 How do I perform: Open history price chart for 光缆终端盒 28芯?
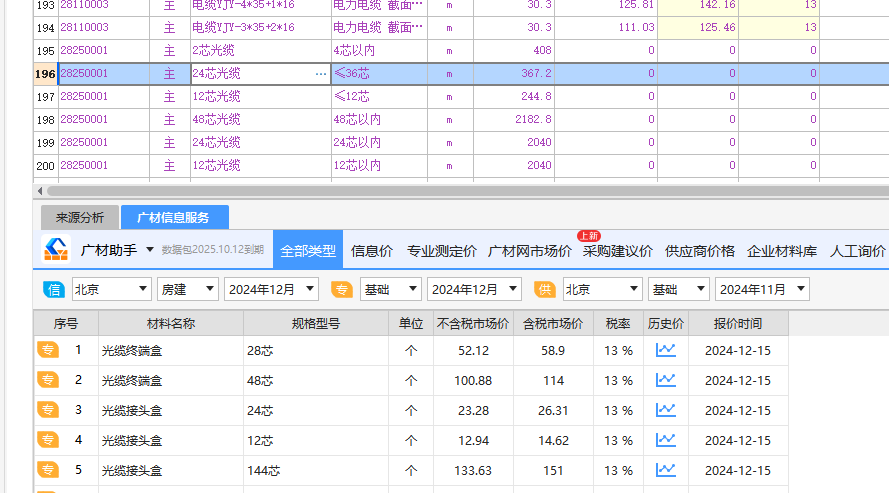[x=666, y=350]
